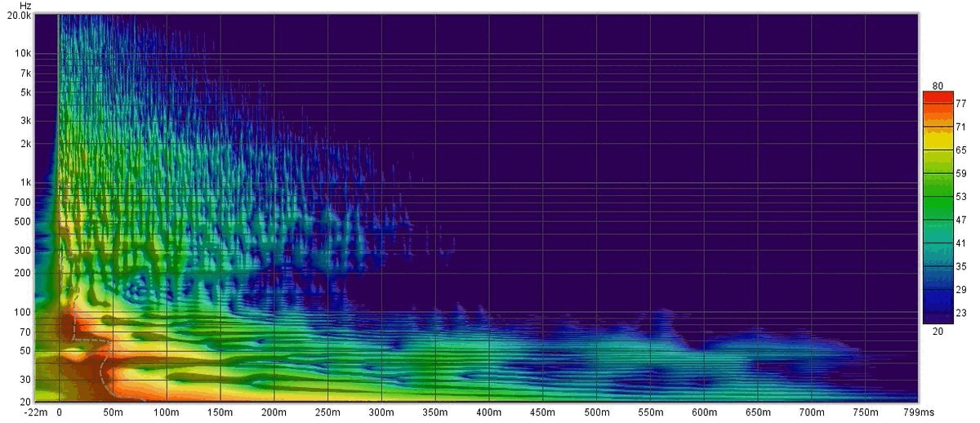The image size is (980, 423).
Task: Click the 41 label on the color legend
Action: click(961, 243)
